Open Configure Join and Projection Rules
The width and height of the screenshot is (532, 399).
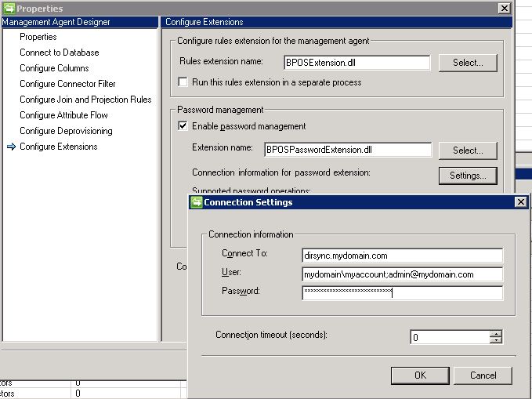pyautogui.click(x=85, y=100)
